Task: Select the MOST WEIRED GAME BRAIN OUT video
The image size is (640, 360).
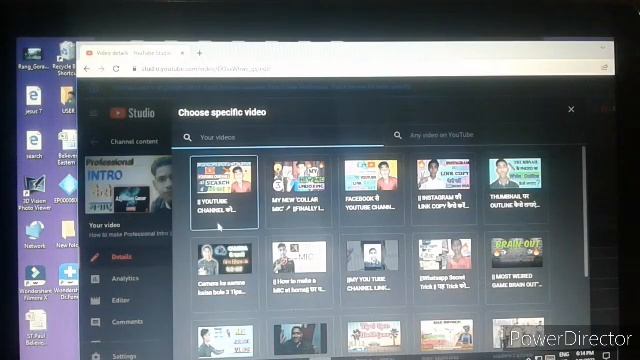Action: (x=517, y=267)
